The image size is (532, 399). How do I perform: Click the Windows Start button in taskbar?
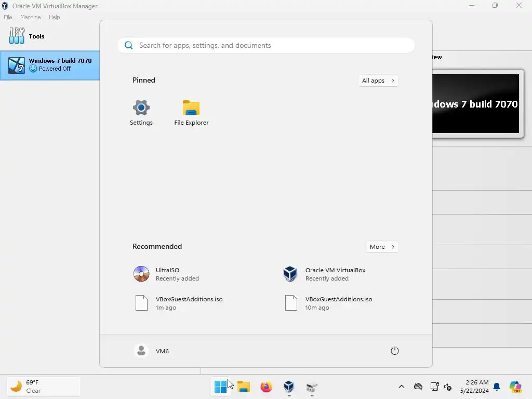[220, 387]
